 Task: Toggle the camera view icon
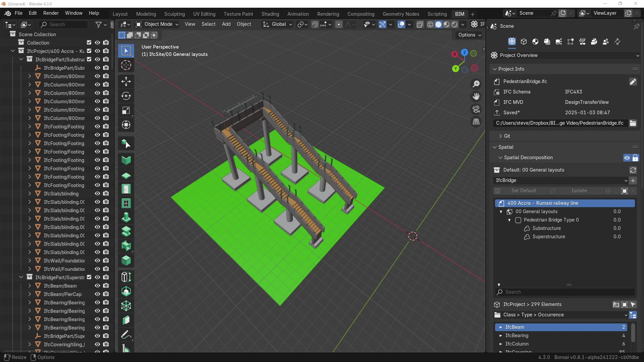pyautogui.click(x=476, y=109)
